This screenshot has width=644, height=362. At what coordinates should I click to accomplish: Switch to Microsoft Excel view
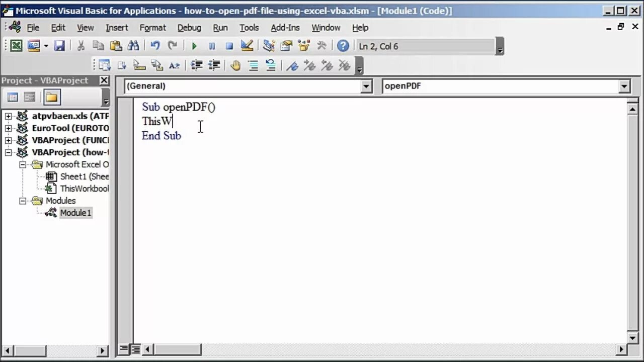tap(16, 46)
